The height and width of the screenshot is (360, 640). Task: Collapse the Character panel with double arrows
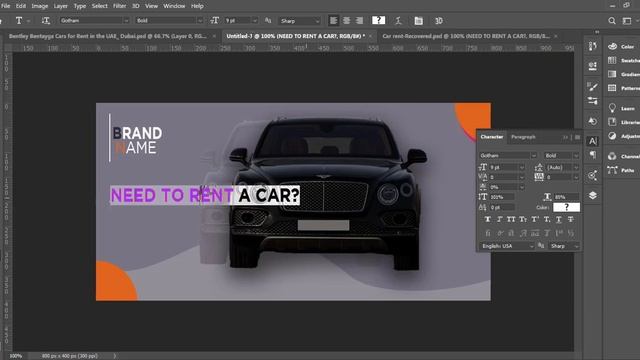pyautogui.click(x=565, y=137)
